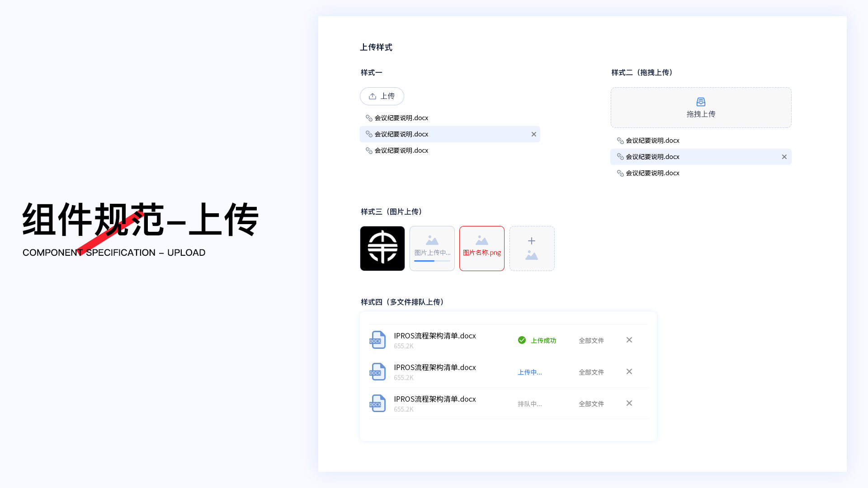
Task: Click the 拖拽上传 drag upload area
Action: (x=700, y=114)
